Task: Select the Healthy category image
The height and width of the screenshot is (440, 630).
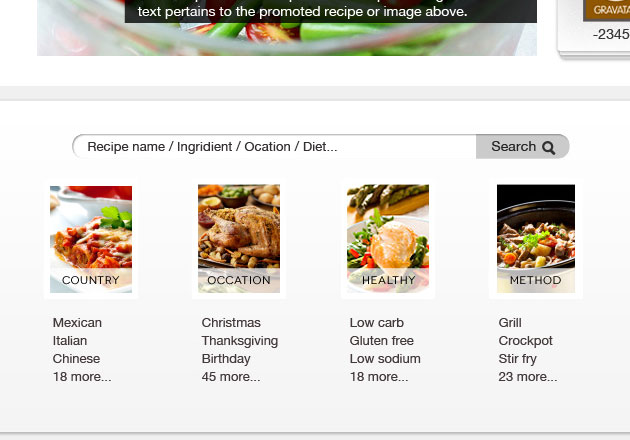Action: [x=388, y=239]
